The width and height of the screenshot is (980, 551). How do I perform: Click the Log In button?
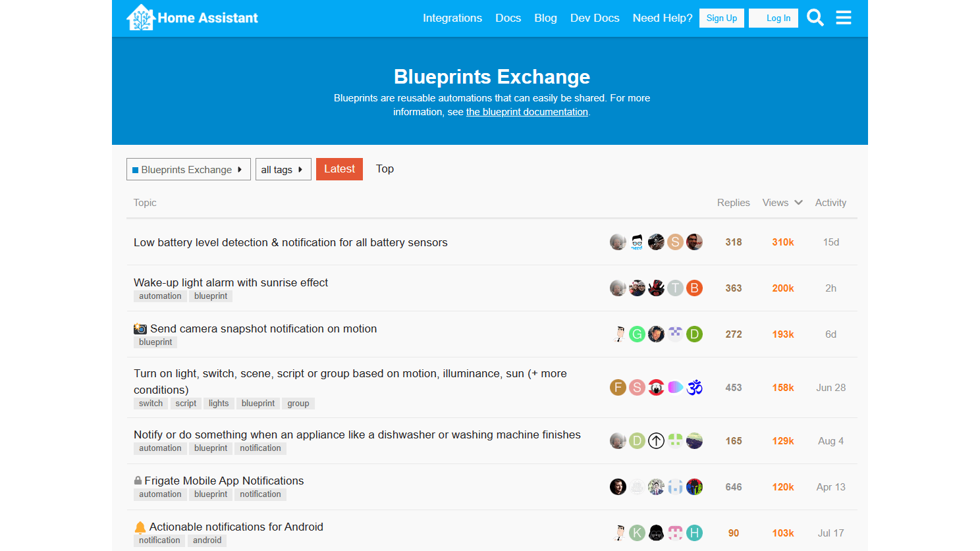(x=773, y=18)
